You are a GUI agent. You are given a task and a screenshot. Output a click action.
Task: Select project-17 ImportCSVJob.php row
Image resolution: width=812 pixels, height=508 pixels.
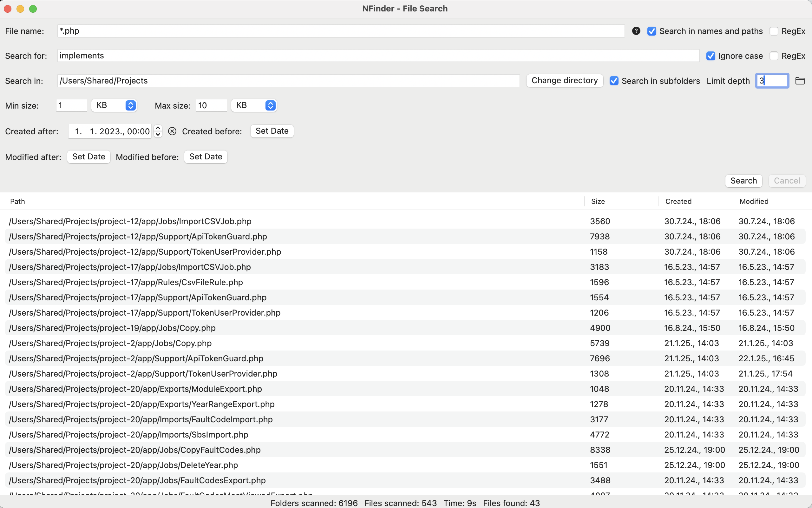[x=405, y=267]
